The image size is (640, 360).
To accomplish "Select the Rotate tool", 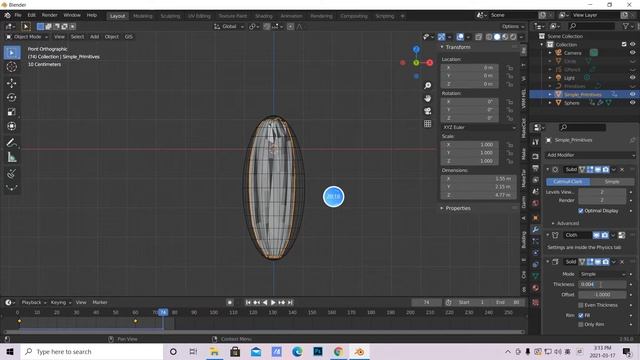I will [12, 98].
